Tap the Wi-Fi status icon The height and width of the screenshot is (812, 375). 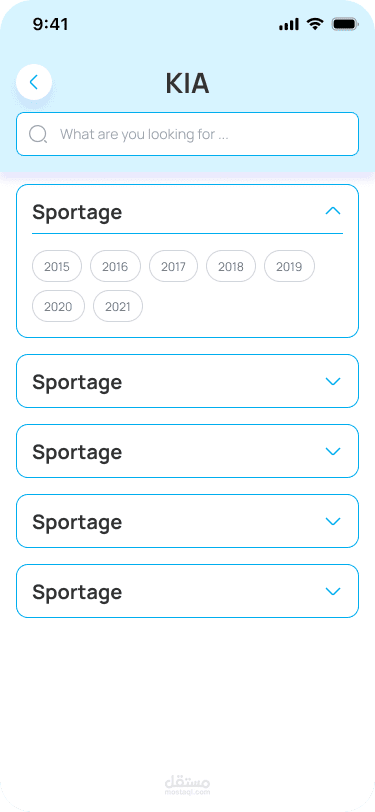point(314,24)
